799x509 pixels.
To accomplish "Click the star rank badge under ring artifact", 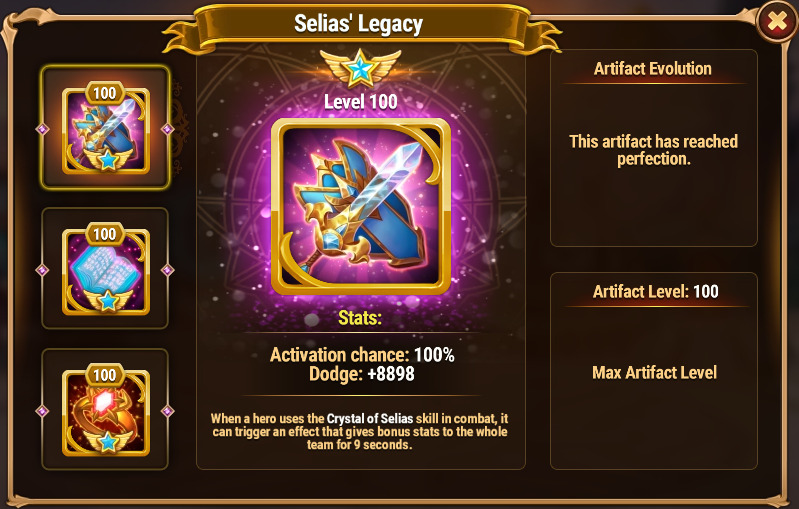I will pyautogui.click(x=108, y=442).
